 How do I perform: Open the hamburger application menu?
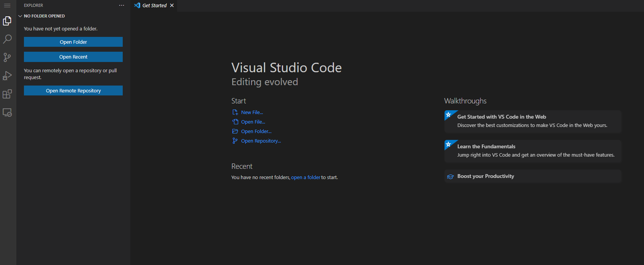click(7, 5)
